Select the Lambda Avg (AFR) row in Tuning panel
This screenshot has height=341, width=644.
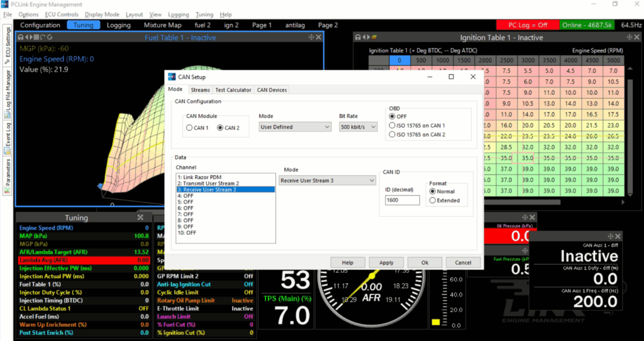tap(84, 260)
